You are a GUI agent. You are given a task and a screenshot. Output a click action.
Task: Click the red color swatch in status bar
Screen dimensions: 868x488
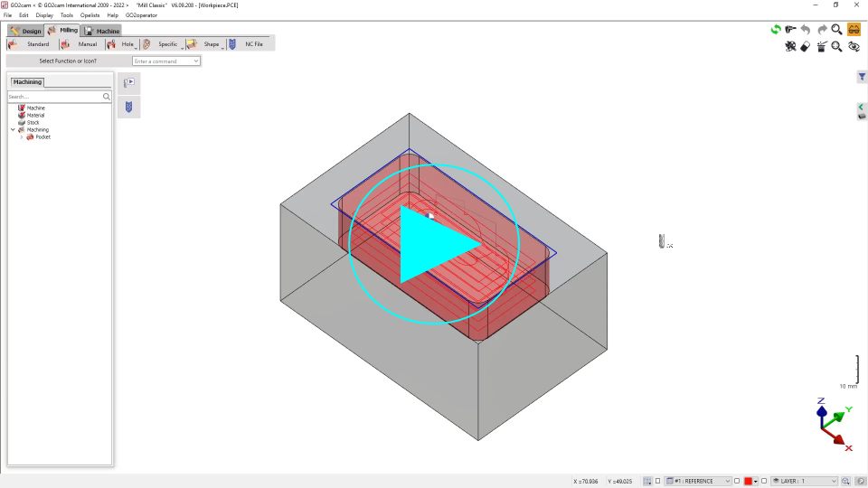point(748,482)
